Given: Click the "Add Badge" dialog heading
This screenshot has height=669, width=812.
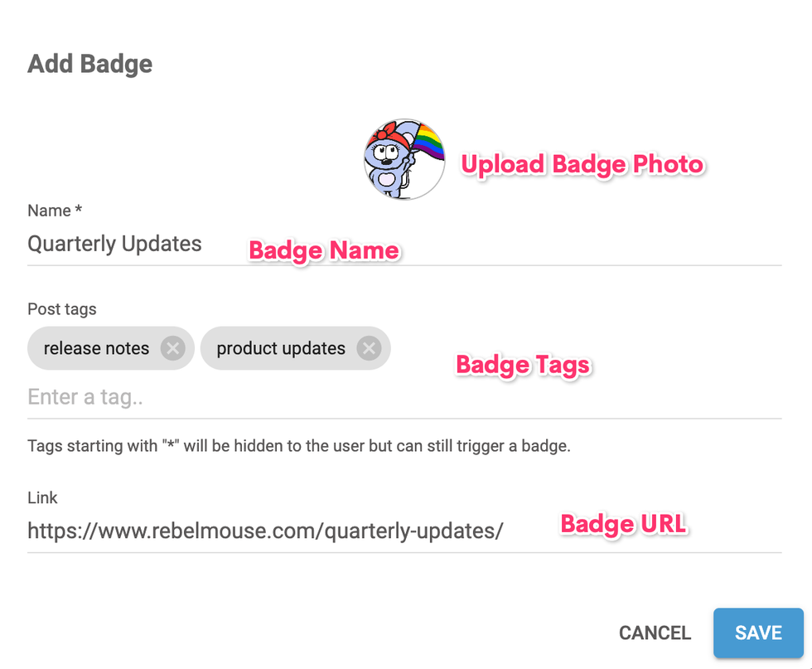Looking at the screenshot, I should click(90, 64).
